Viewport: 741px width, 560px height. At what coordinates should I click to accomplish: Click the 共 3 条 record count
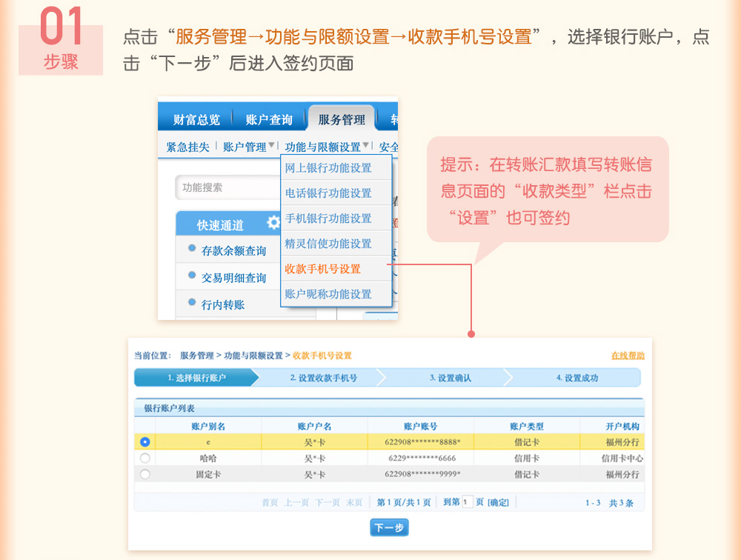tap(620, 503)
